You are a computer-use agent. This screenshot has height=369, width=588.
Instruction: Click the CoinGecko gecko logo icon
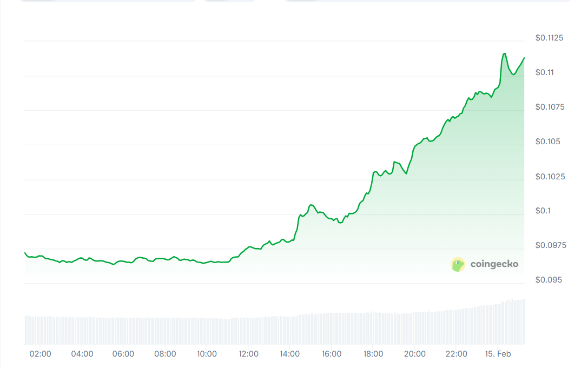[458, 264]
